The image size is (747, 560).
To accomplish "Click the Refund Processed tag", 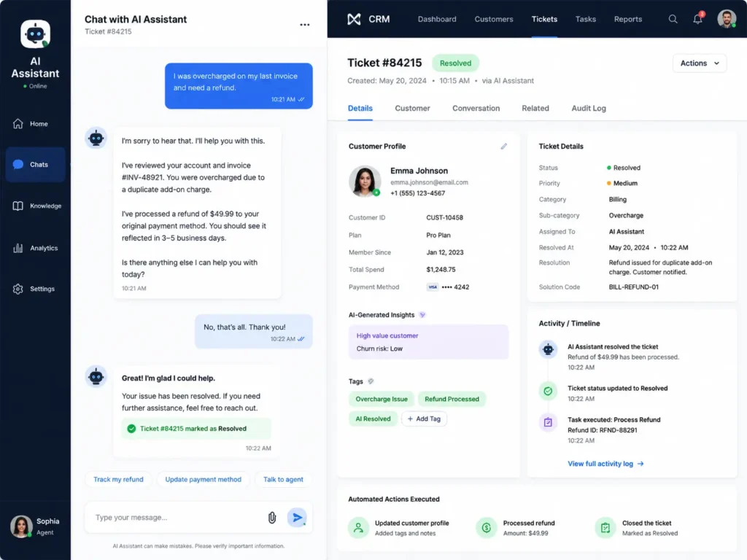I will [452, 399].
